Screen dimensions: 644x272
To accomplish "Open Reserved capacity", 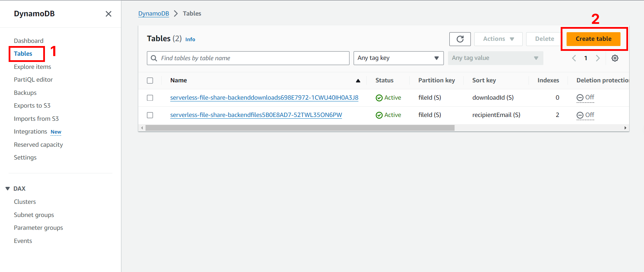I will pos(38,145).
